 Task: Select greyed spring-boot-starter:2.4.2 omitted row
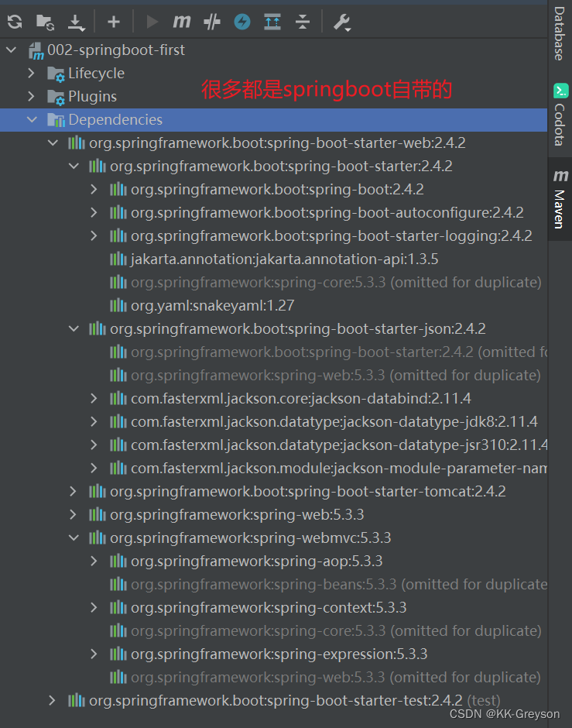(x=274, y=352)
